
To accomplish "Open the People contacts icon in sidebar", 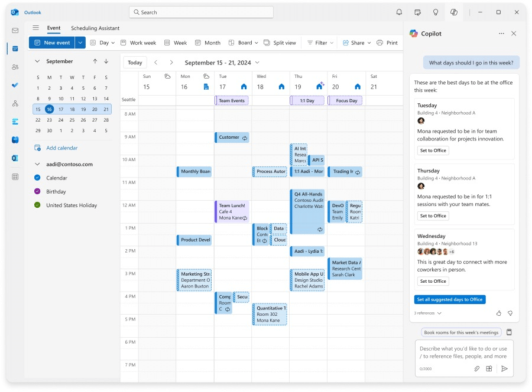I will pyautogui.click(x=15, y=67).
